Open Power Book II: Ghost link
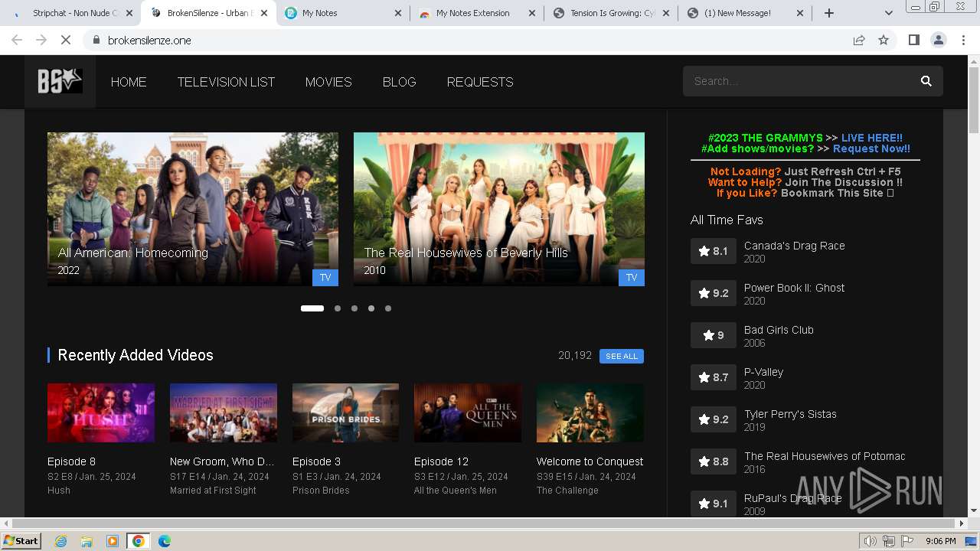The height and width of the screenshot is (551, 980). coord(794,288)
